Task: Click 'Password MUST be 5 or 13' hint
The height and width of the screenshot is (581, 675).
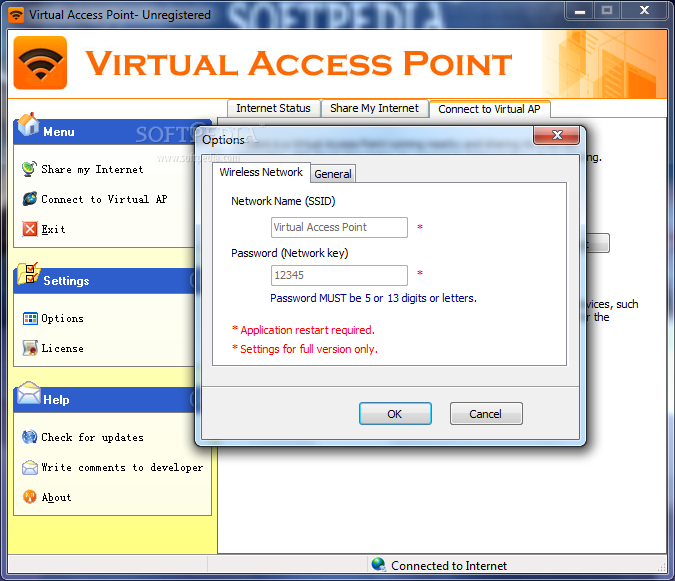Action: click(x=373, y=298)
